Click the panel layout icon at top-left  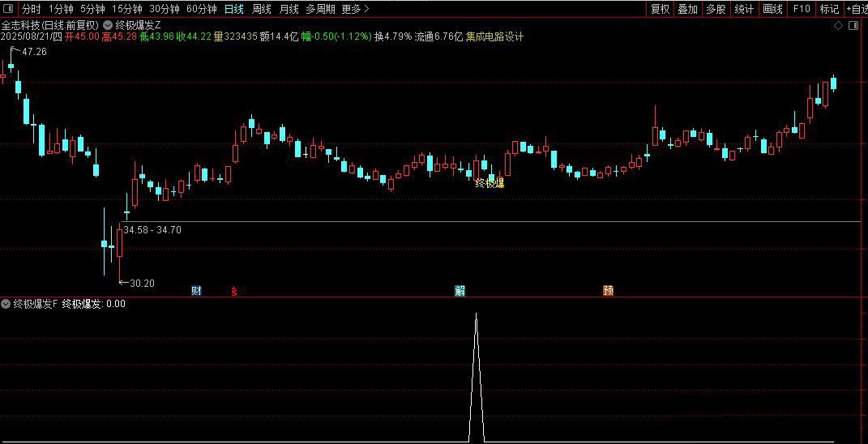click(8, 9)
